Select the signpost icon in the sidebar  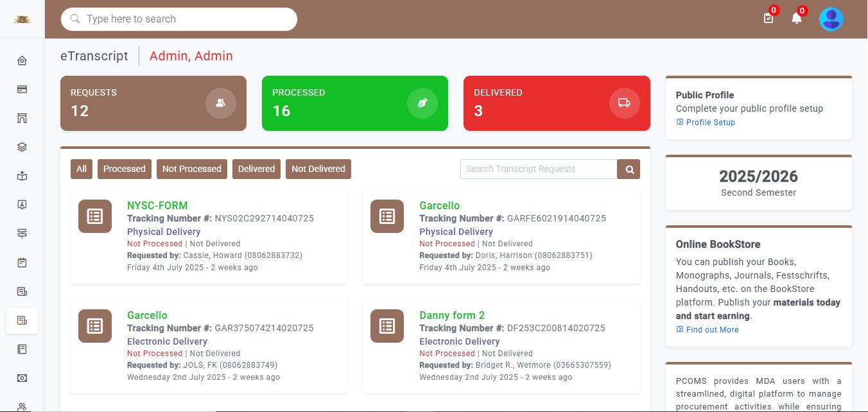pyautogui.click(x=22, y=234)
